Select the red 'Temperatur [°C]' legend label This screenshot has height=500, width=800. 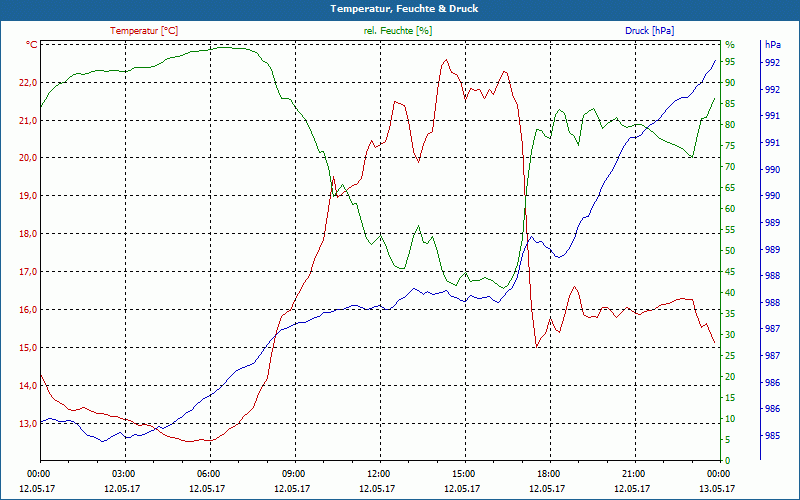tap(144, 31)
